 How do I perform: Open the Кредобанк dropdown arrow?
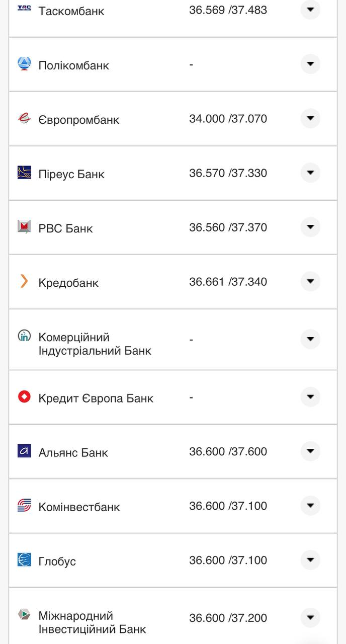coord(310,282)
